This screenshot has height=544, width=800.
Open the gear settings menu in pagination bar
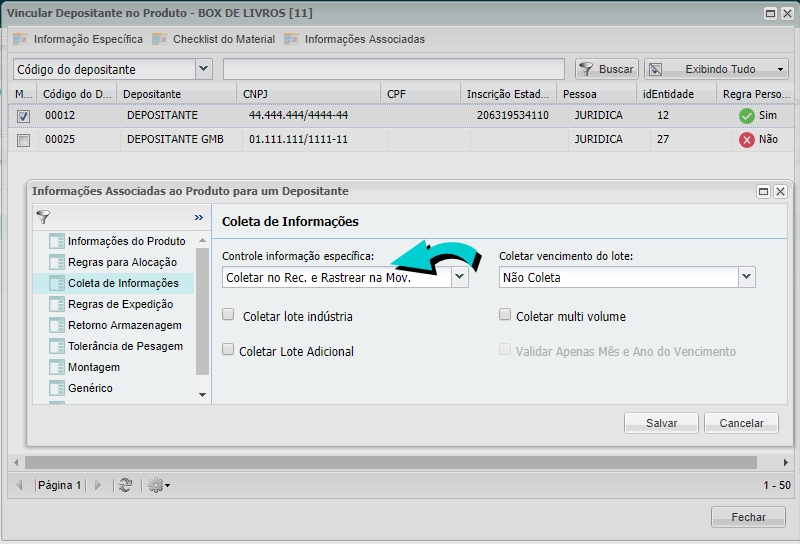click(x=159, y=485)
